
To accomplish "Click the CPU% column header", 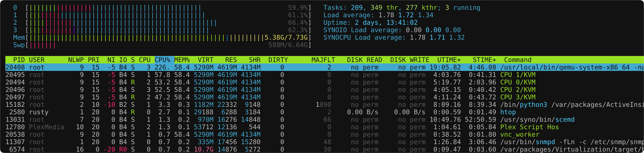I will (x=162, y=60).
